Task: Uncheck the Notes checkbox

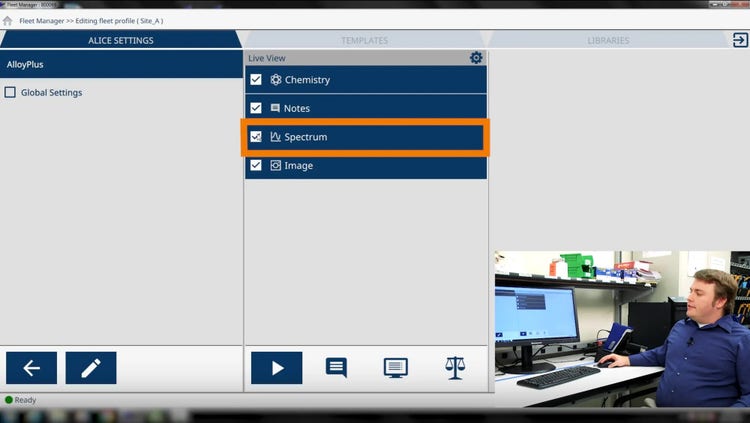Action: tap(256, 108)
